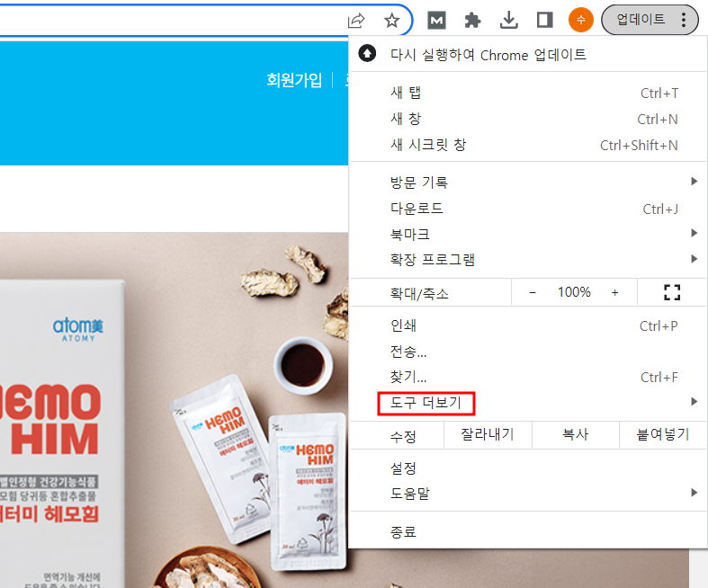
Task: Click the 북마크 submenu arrow
Action: 694,233
